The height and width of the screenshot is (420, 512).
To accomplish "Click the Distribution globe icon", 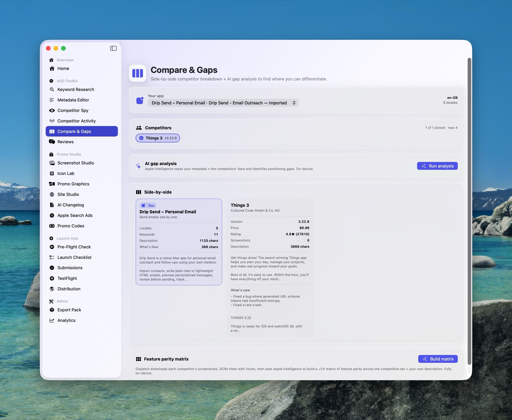I will (x=52, y=289).
